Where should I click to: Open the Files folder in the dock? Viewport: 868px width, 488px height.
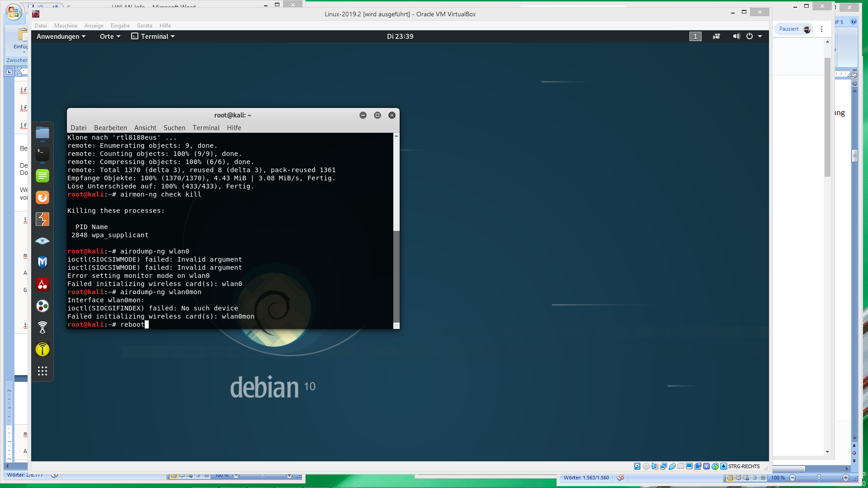(42, 133)
